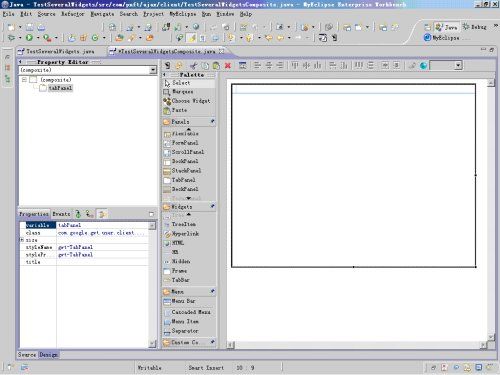
Task: Select the tabPanel tree item
Action: [x=60, y=88]
